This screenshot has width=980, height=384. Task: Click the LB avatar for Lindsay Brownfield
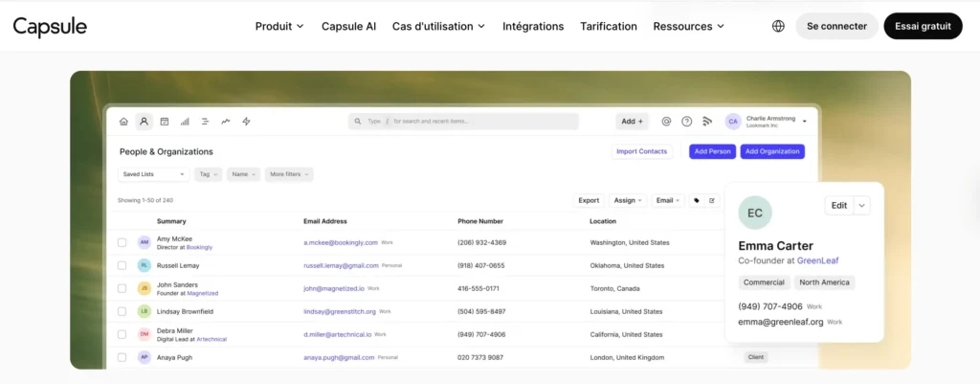point(145,311)
